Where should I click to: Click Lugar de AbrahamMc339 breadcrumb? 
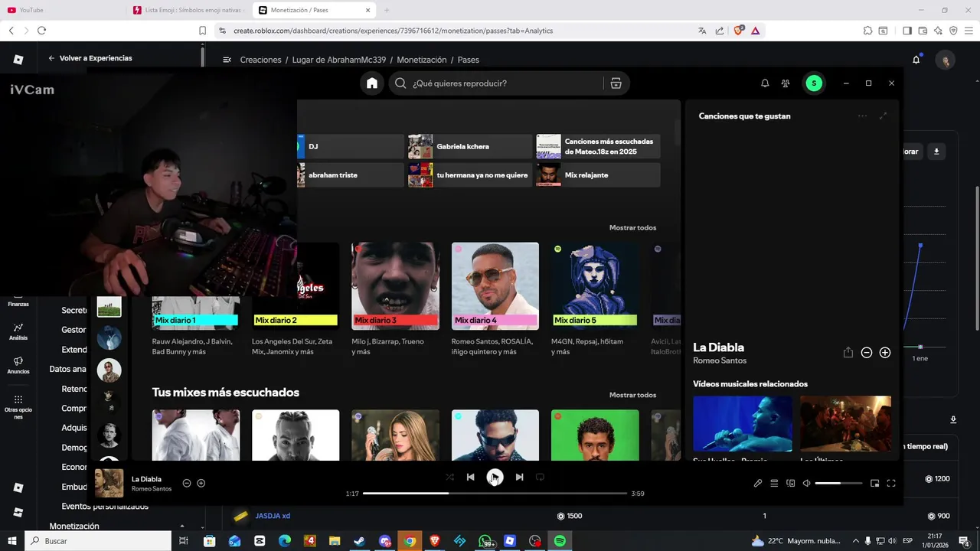339,60
